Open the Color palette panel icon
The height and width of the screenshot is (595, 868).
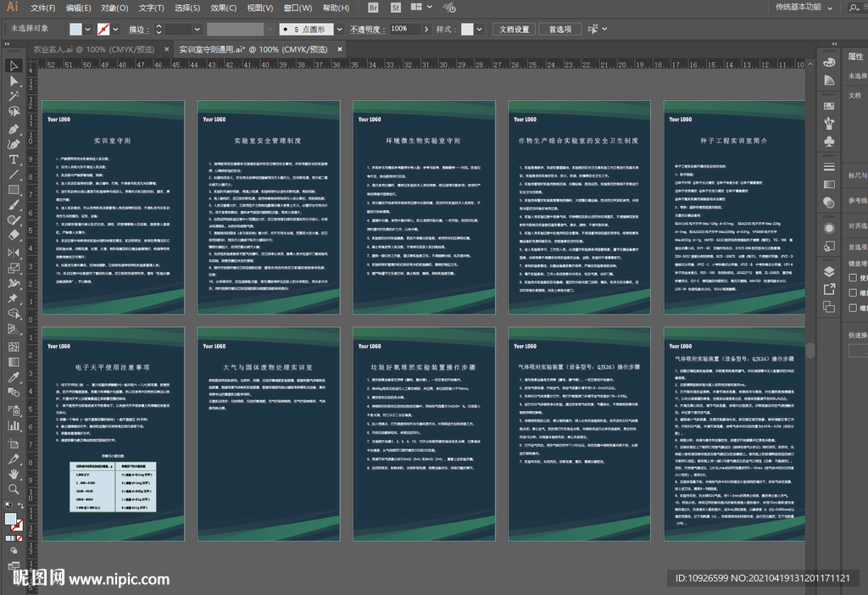(x=829, y=63)
